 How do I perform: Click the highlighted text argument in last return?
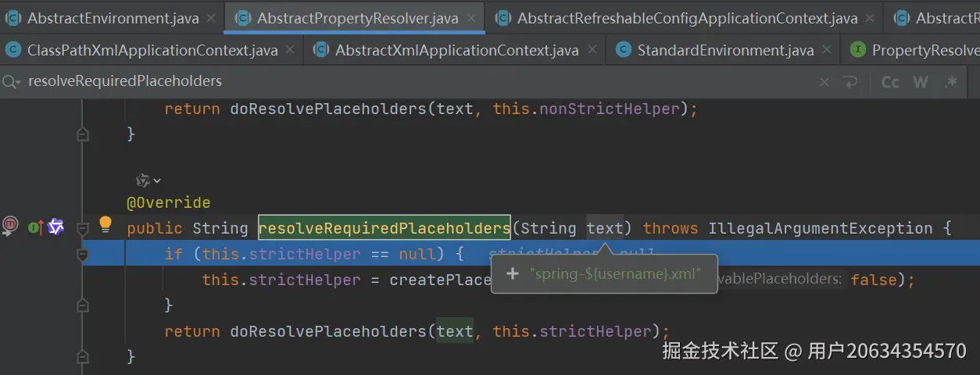[x=455, y=331]
